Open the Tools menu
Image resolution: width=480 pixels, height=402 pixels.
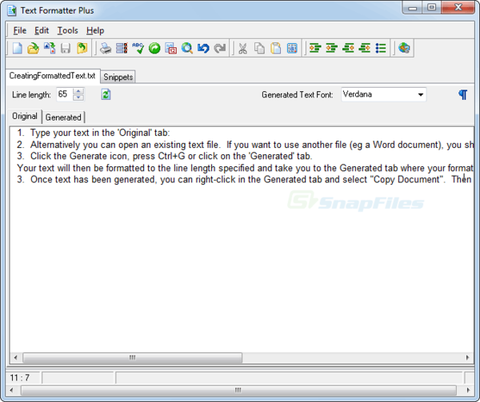pyautogui.click(x=68, y=31)
